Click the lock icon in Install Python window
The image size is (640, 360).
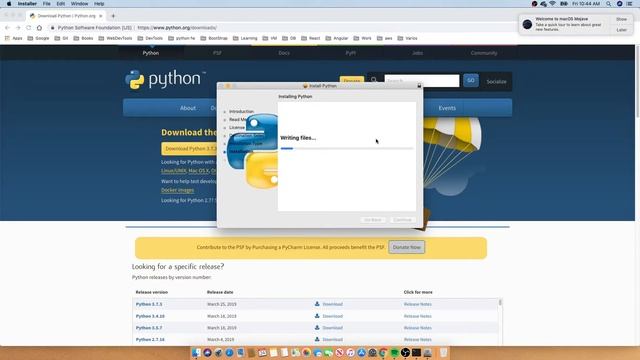click(x=419, y=86)
